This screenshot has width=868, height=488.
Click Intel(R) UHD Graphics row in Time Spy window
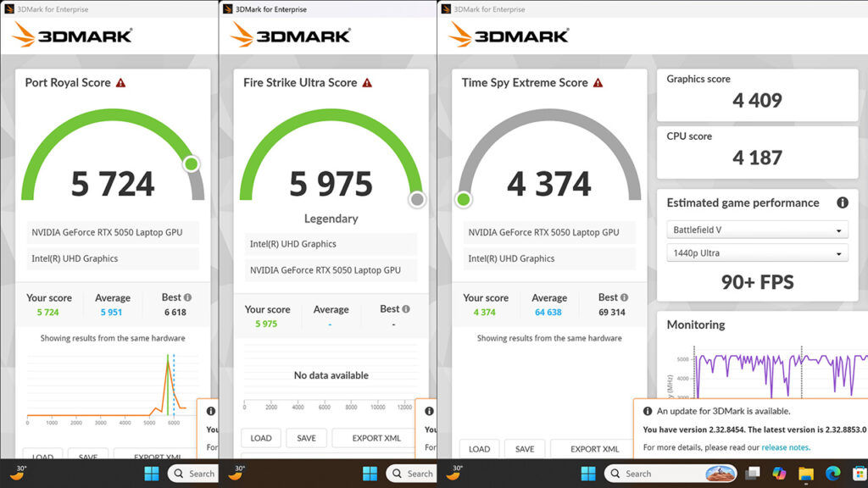tap(549, 258)
